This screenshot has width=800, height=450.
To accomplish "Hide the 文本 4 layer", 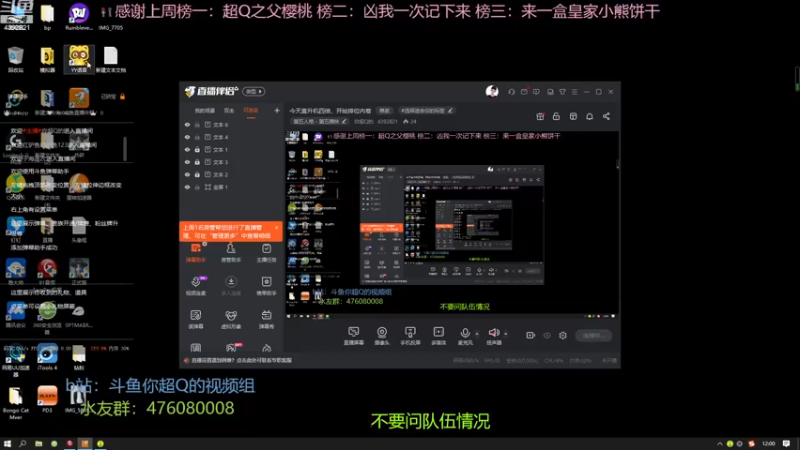I will 187,137.
